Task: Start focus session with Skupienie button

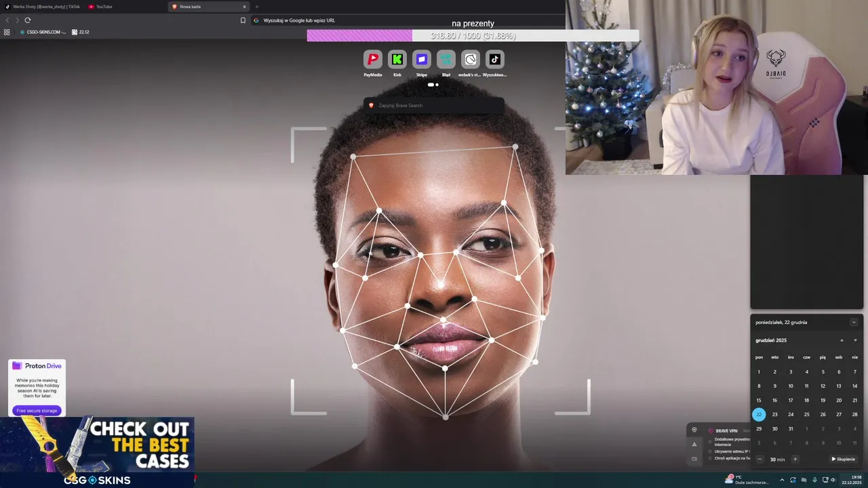Action: coord(844,459)
